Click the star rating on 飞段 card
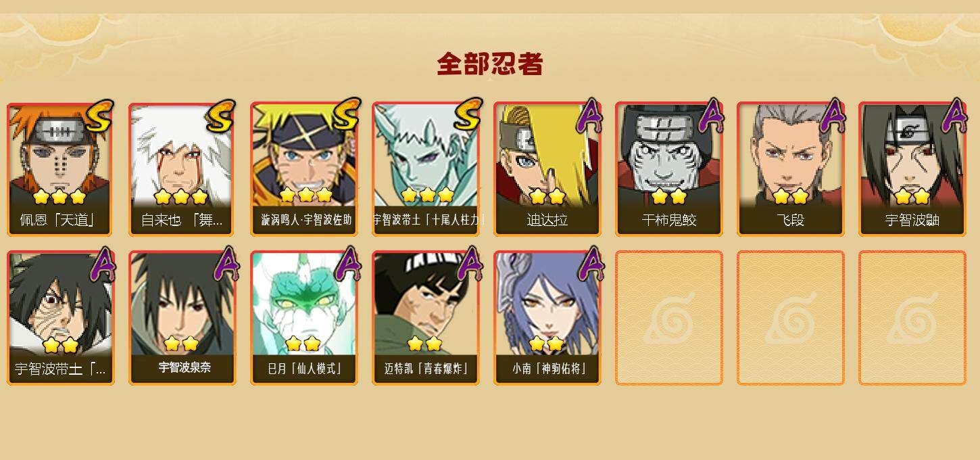The image size is (980, 460). 791,197
